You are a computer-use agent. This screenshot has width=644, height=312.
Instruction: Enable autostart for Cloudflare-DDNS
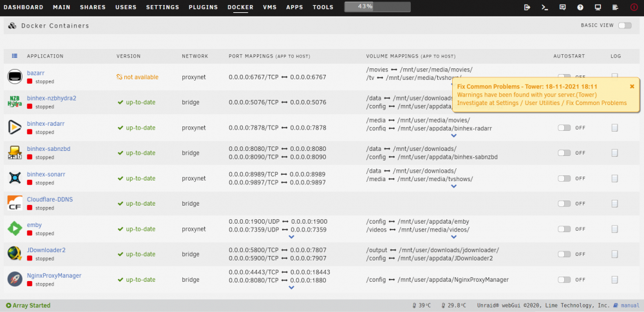tap(564, 204)
